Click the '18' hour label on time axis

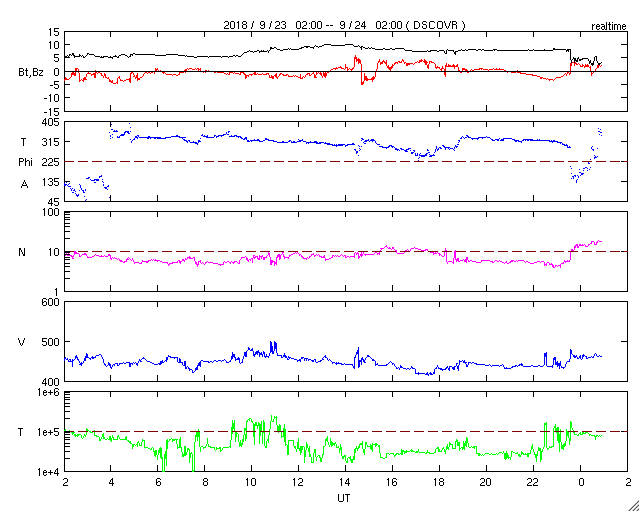click(x=440, y=481)
